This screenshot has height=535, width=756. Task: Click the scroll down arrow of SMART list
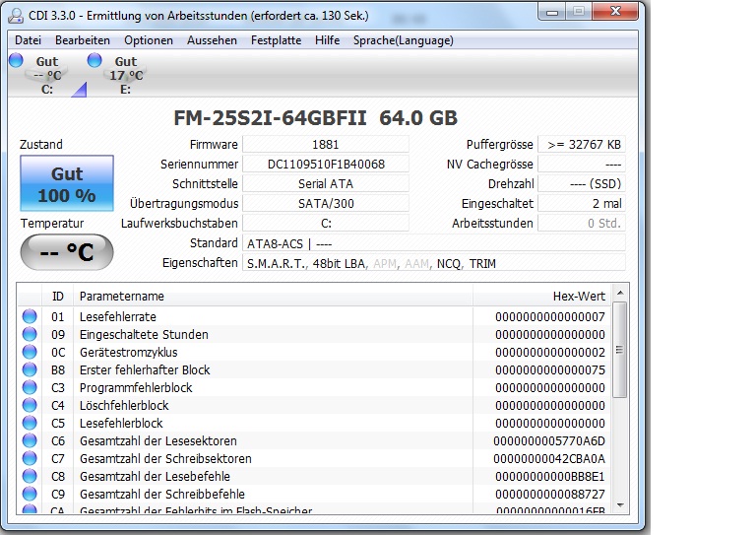coord(620,505)
